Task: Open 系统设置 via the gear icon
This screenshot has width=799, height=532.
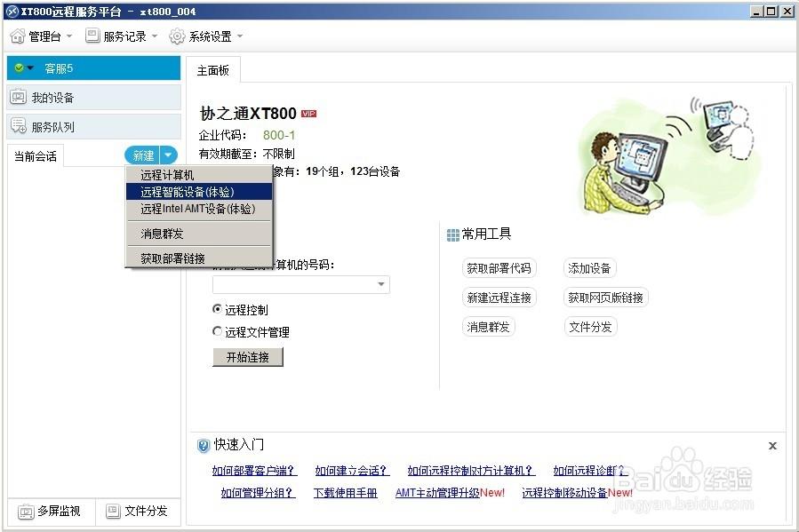Action: (x=176, y=36)
